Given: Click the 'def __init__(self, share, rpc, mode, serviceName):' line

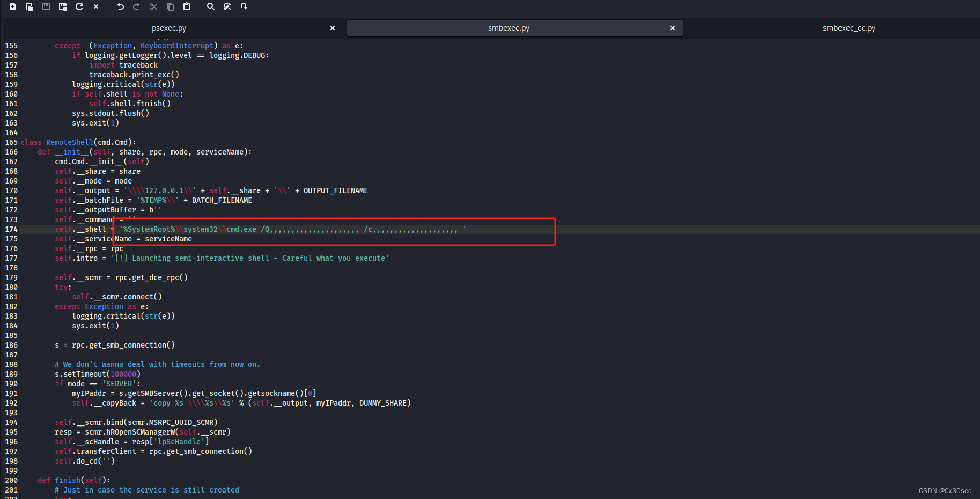Looking at the screenshot, I should 145,152.
